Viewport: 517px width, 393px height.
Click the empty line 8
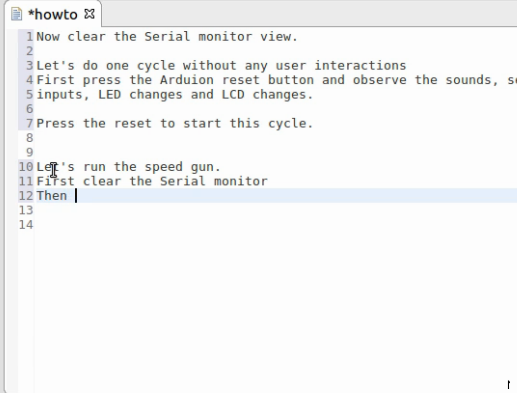pyautogui.click(x=275, y=138)
